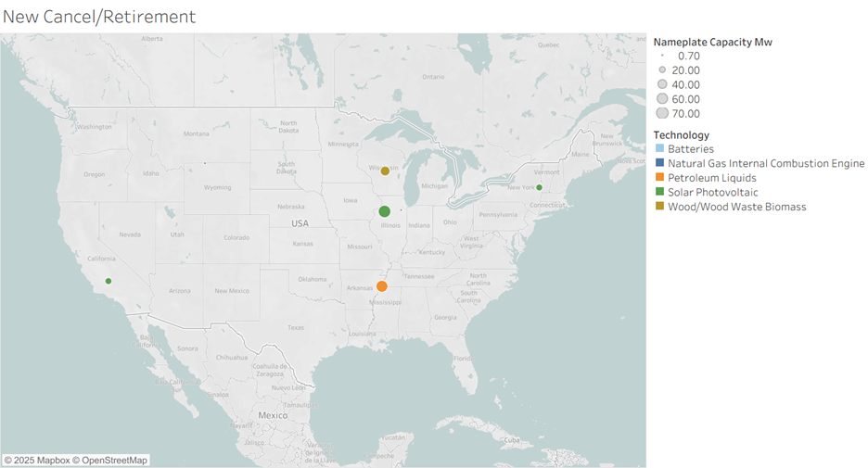Click the Batteries light blue color swatch
The image size is (868, 468).
[659, 149]
